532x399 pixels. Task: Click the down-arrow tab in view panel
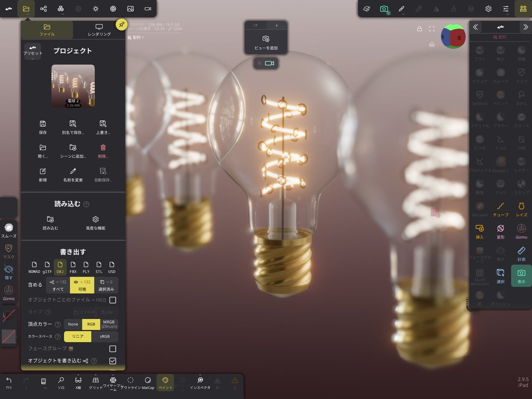click(x=277, y=25)
